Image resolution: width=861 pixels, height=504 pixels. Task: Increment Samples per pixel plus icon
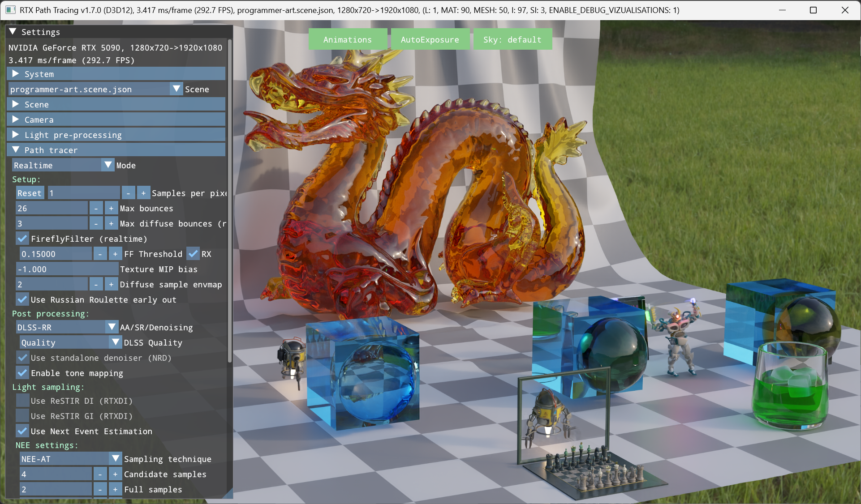[x=143, y=193]
